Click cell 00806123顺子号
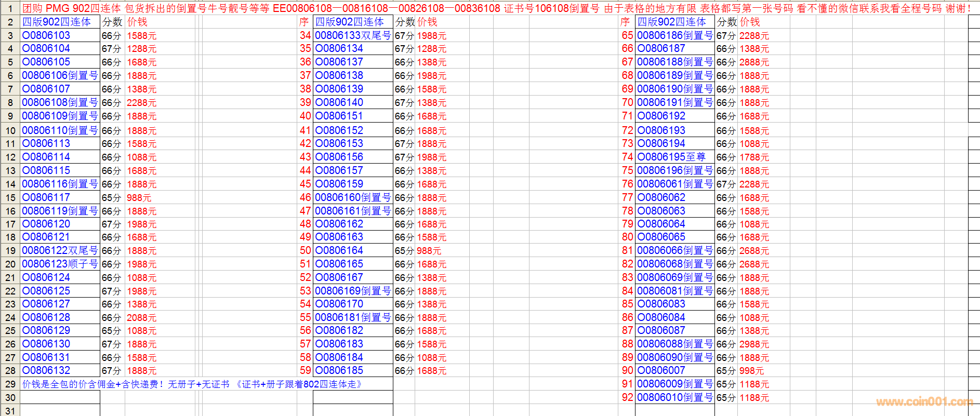This screenshot has width=980, height=416. click(x=60, y=264)
